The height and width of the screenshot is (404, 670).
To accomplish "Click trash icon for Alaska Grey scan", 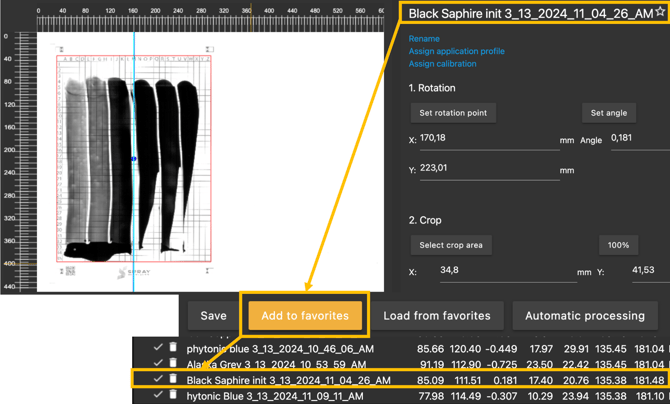I will pos(173,364).
